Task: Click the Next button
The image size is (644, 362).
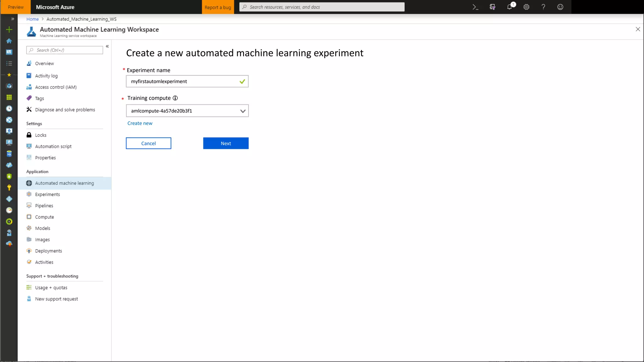Action: (x=226, y=143)
